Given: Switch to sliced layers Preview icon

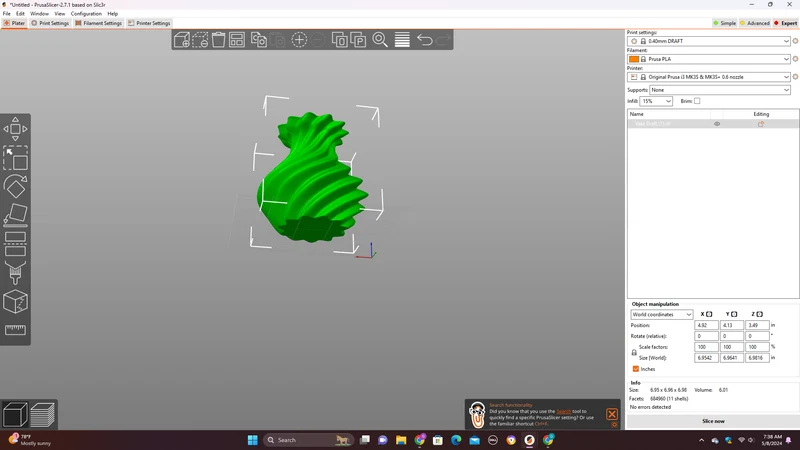Looking at the screenshot, I should (42, 414).
